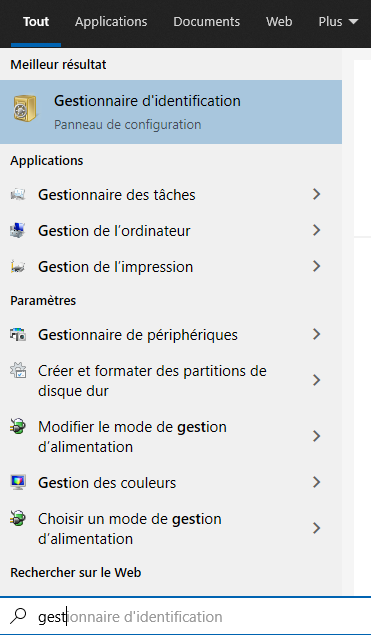Open Modifier le mode de gestion d'alimentation

pos(171,437)
